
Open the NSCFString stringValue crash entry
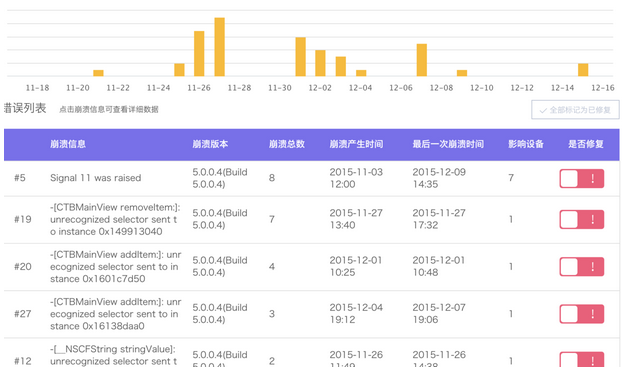click(x=113, y=355)
